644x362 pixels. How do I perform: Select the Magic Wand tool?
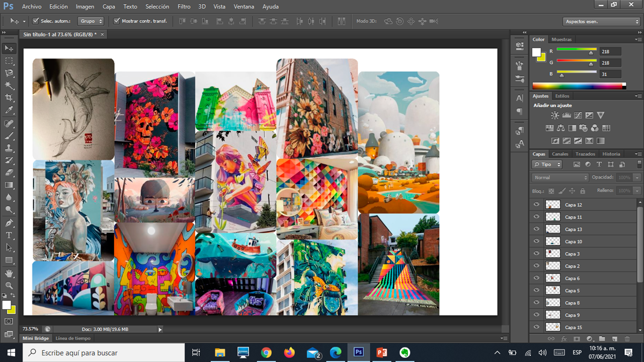pos(9,85)
